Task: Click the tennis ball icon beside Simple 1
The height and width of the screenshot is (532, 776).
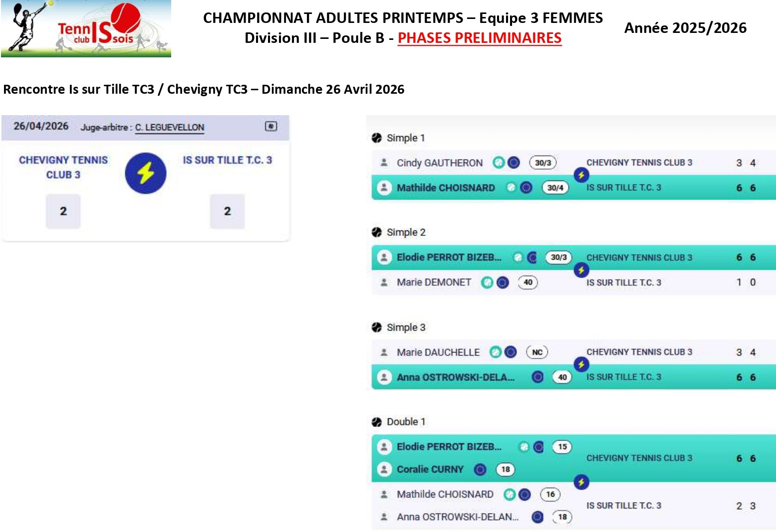Action: (x=377, y=138)
